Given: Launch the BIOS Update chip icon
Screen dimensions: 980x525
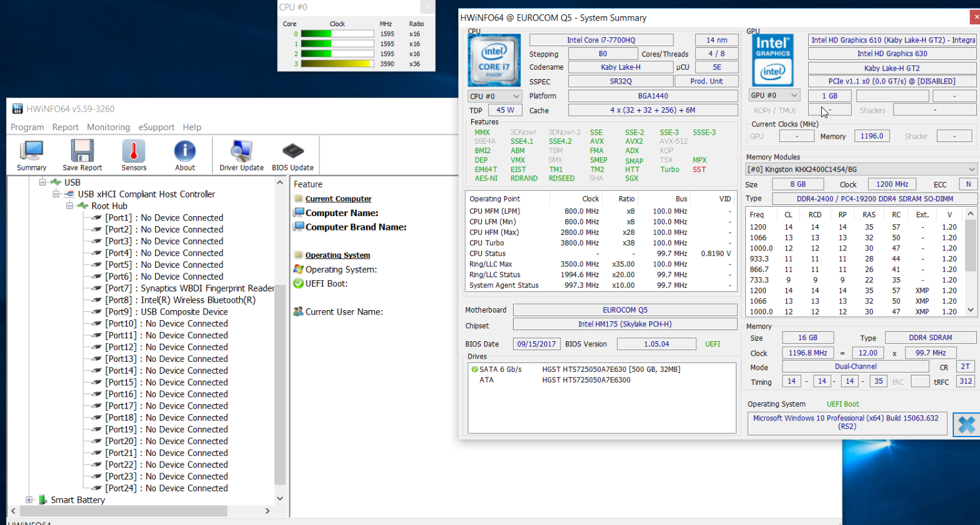Looking at the screenshot, I should [293, 156].
